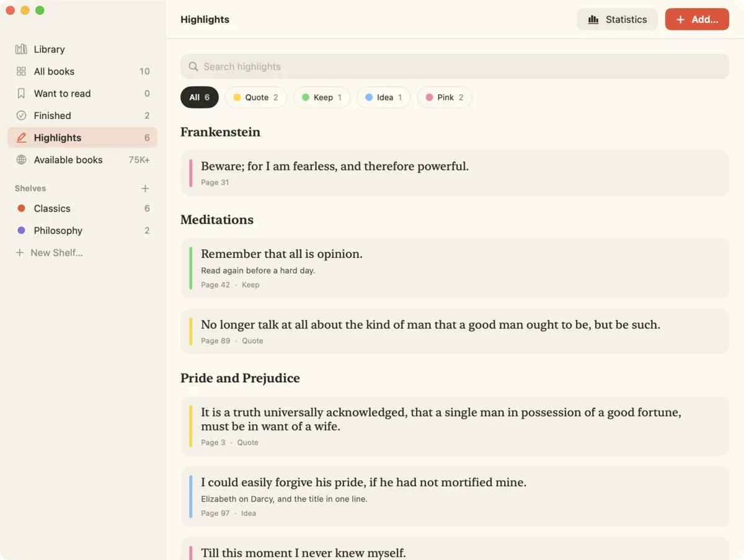Click the All books grid icon
744x560 pixels.
pyautogui.click(x=21, y=71)
